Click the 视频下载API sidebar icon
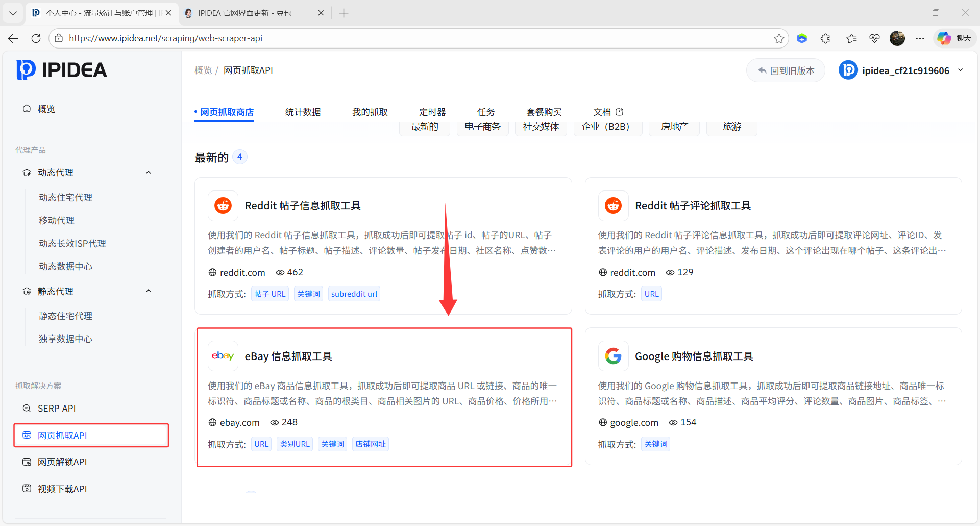The width and height of the screenshot is (980, 526). [x=27, y=489]
